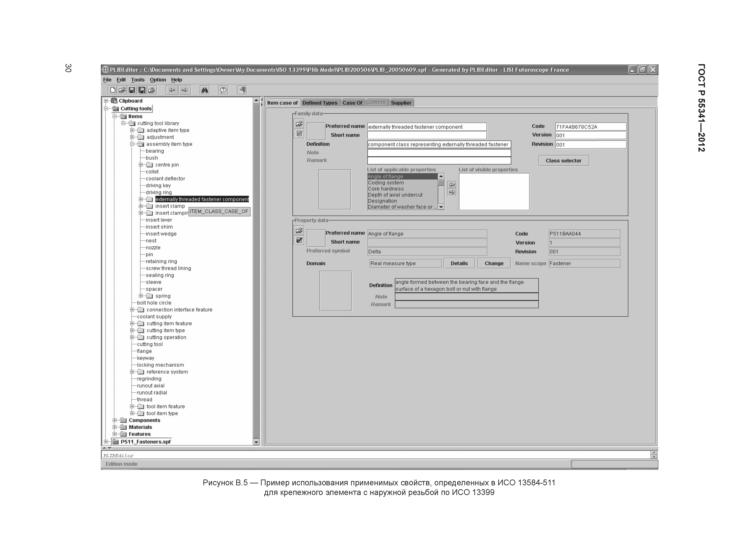This screenshot has width=756, height=534.
Task: Click the edit icon in Family data
Action: click(x=299, y=133)
